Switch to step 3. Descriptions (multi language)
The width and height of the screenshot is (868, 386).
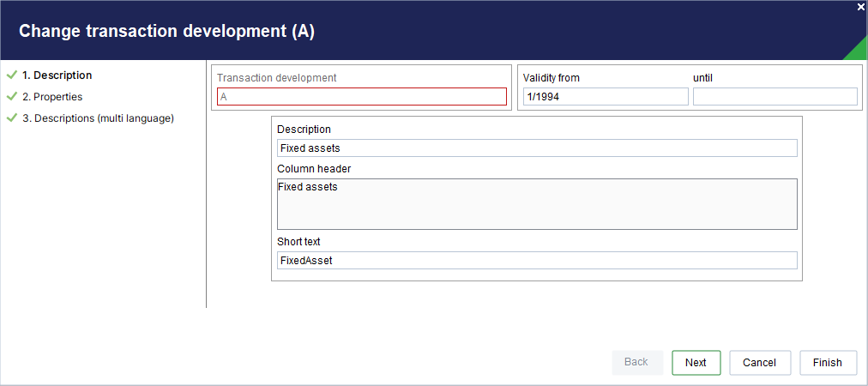tap(98, 118)
